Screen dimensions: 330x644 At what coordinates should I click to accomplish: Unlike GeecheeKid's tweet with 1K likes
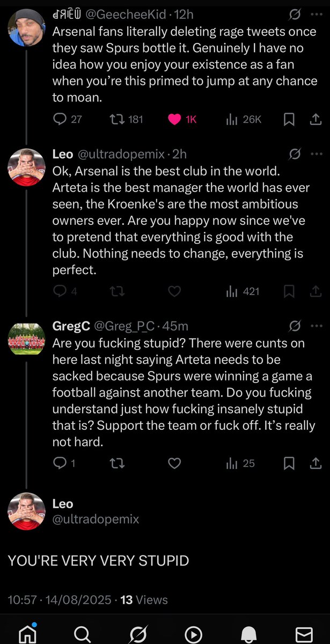click(x=175, y=119)
